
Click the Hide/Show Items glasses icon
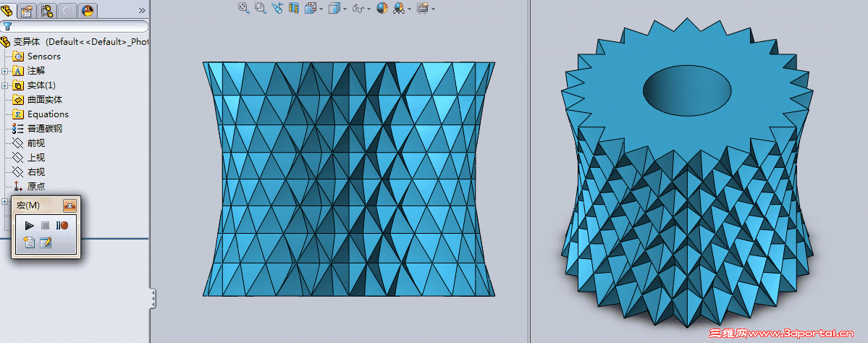[x=358, y=8]
